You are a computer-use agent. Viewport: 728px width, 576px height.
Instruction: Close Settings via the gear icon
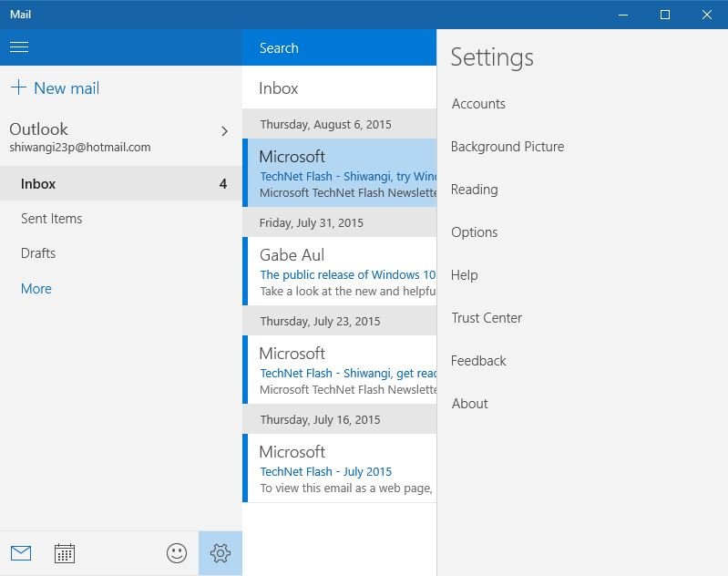(x=220, y=553)
